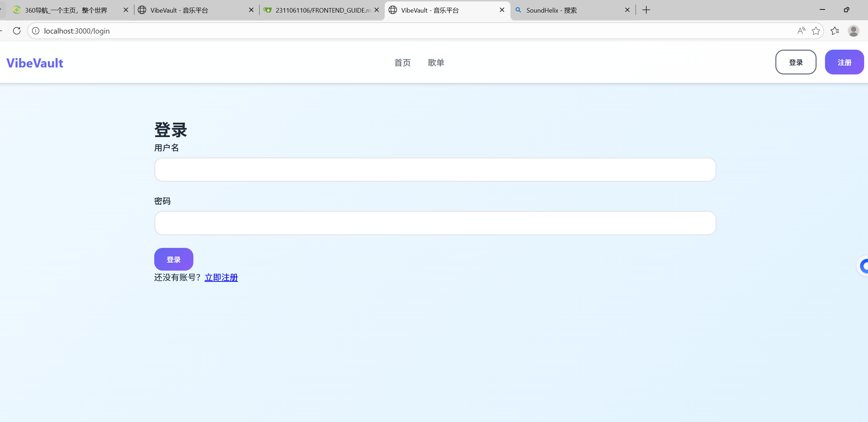Open 歌单 in the navigation bar
Image resolution: width=868 pixels, height=422 pixels.
point(436,63)
